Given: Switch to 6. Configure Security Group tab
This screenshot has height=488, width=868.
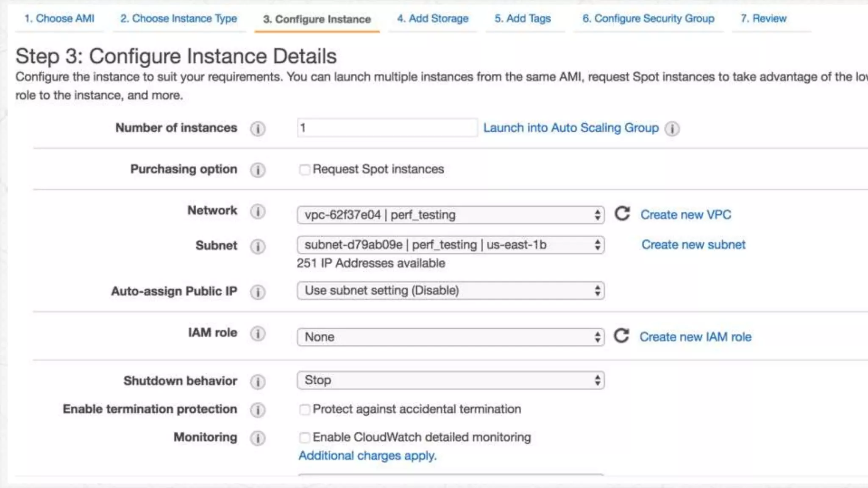Looking at the screenshot, I should point(648,19).
